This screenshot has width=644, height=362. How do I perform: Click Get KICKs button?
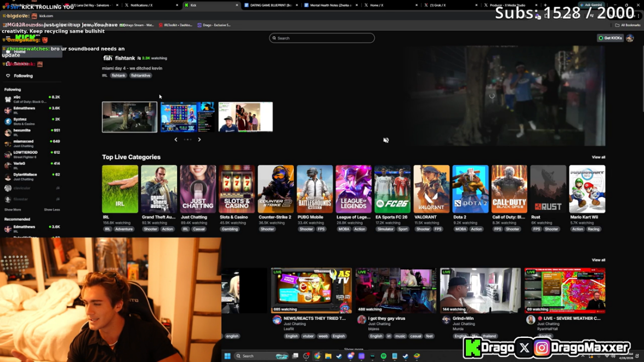pos(611,38)
